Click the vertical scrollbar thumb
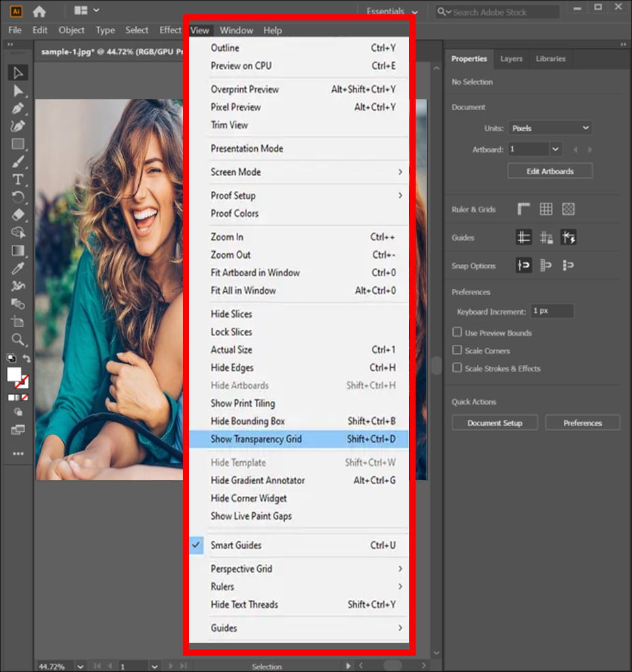The height and width of the screenshot is (672, 632). pyautogui.click(x=437, y=365)
